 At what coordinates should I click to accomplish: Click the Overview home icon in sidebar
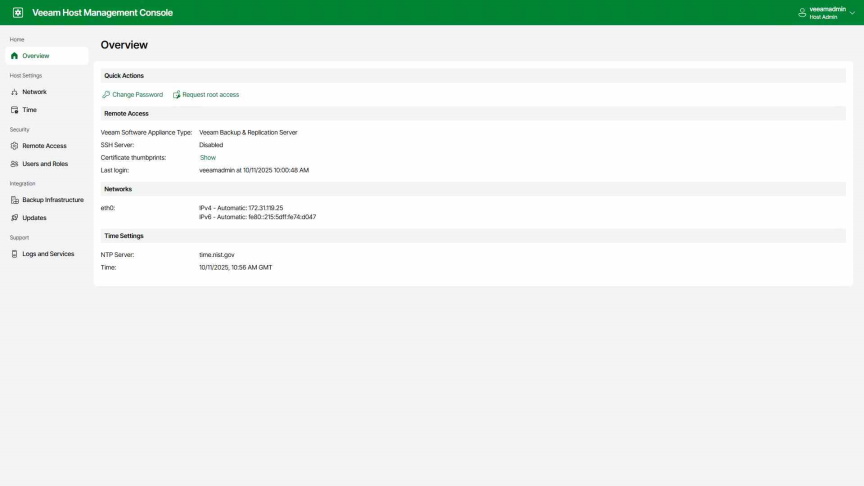[14, 56]
